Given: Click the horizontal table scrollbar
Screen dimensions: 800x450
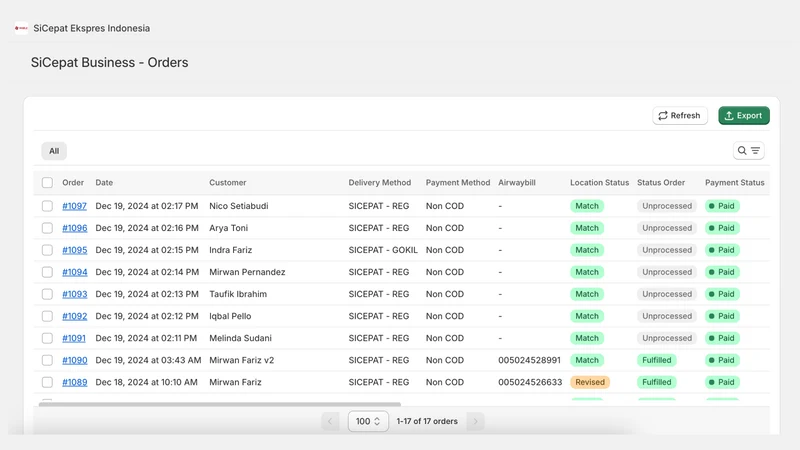Looking at the screenshot, I should [220, 404].
